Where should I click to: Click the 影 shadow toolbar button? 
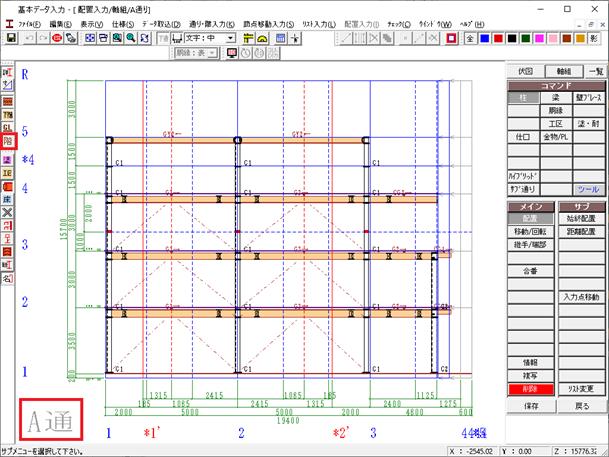pos(594,38)
